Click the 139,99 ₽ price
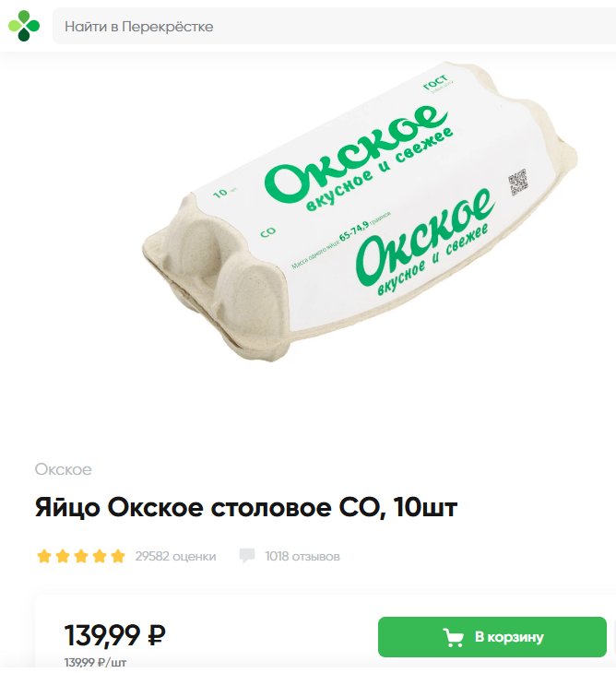616x673 pixels. (x=114, y=635)
